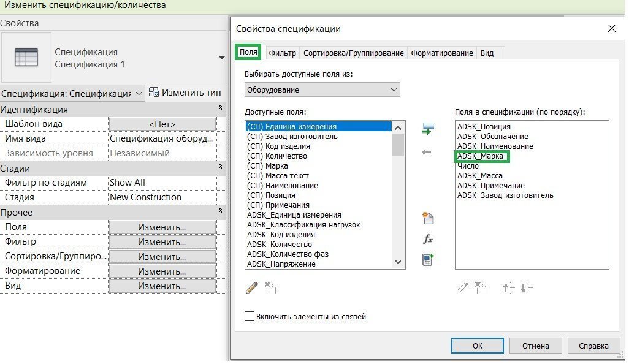Click the grey remove parameter arrow icon
Viewport: 629px width, 364px height.
(x=427, y=152)
